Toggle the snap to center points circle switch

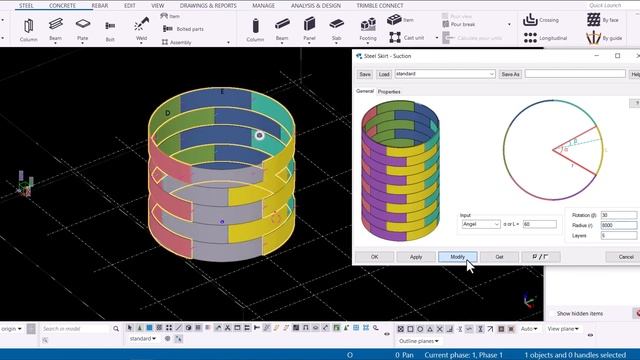coord(420,329)
